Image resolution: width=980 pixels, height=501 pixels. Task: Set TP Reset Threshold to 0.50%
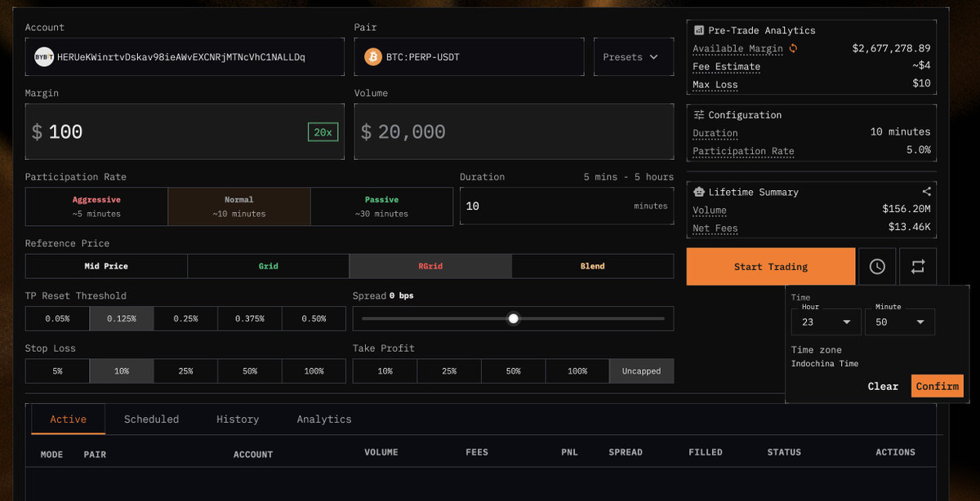(314, 318)
